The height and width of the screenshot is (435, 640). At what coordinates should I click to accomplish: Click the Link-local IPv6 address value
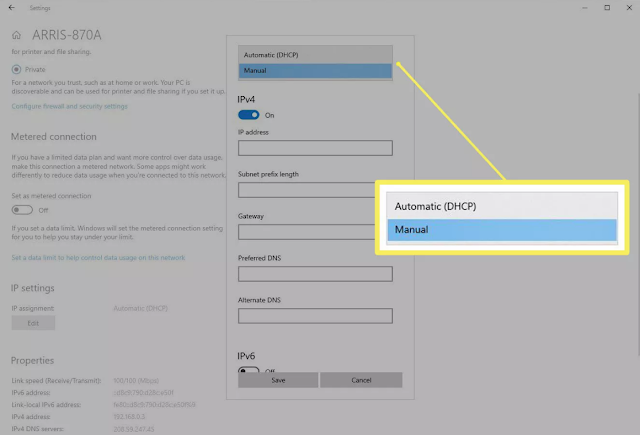[x=154, y=404]
